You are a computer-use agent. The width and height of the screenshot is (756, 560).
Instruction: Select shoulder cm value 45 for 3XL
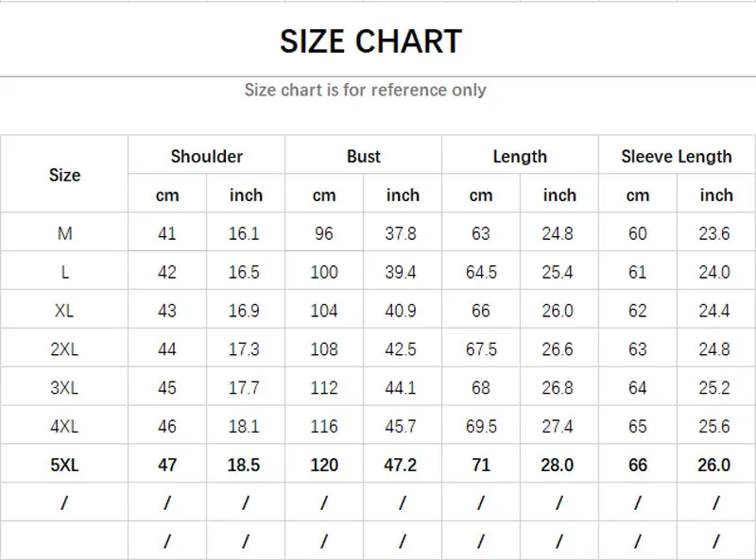coord(167,388)
